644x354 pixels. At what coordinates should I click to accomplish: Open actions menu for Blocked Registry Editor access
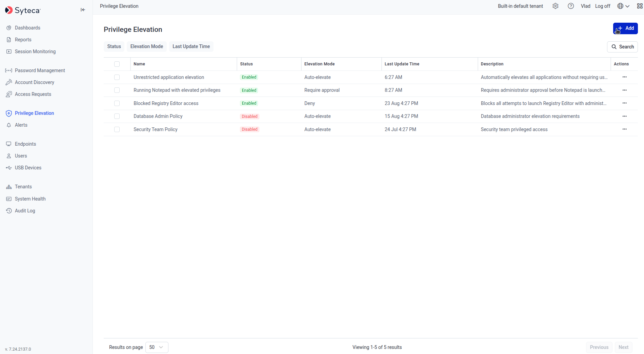pyautogui.click(x=624, y=103)
